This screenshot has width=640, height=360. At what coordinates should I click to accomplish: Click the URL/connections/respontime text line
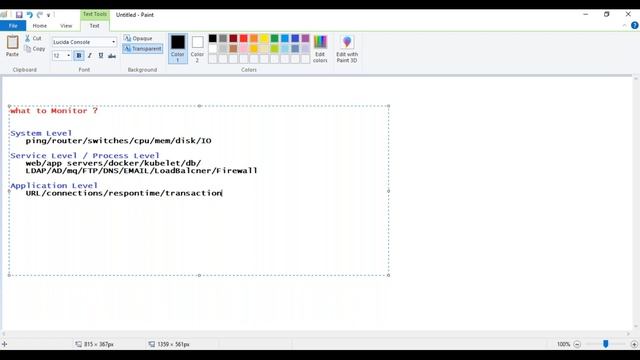tap(124, 193)
